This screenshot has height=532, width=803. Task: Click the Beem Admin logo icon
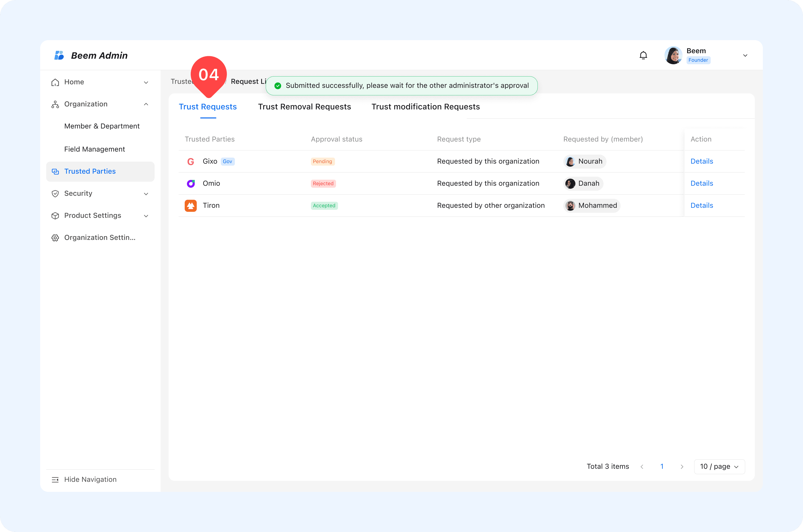point(59,55)
